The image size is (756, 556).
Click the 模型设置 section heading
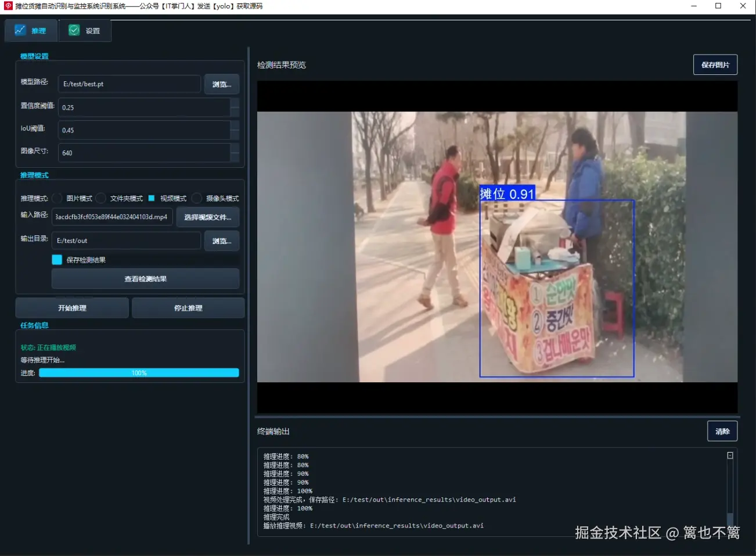[34, 56]
